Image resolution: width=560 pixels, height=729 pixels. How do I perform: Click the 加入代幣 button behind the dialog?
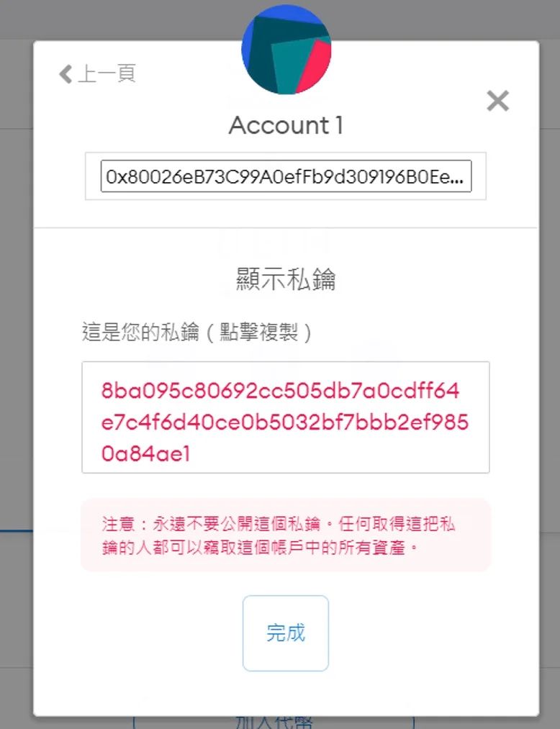(274, 723)
